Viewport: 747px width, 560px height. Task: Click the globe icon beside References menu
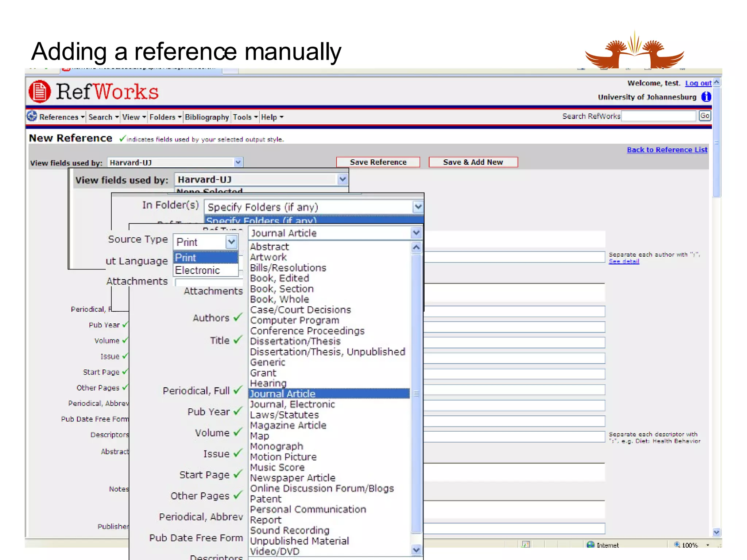[x=32, y=116]
